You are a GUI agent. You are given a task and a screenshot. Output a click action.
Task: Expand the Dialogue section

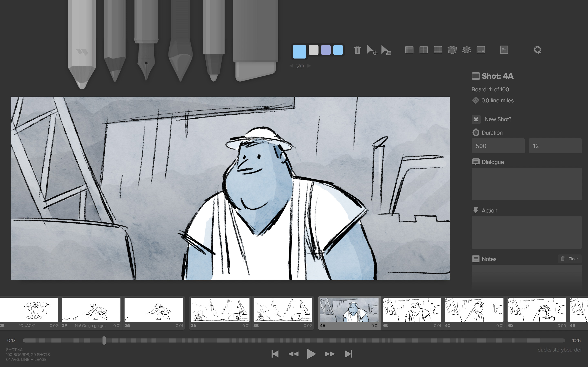[489, 162]
